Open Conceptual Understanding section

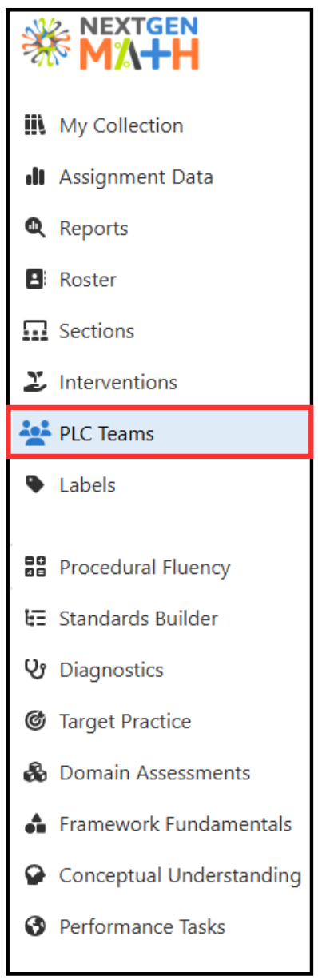[180, 876]
